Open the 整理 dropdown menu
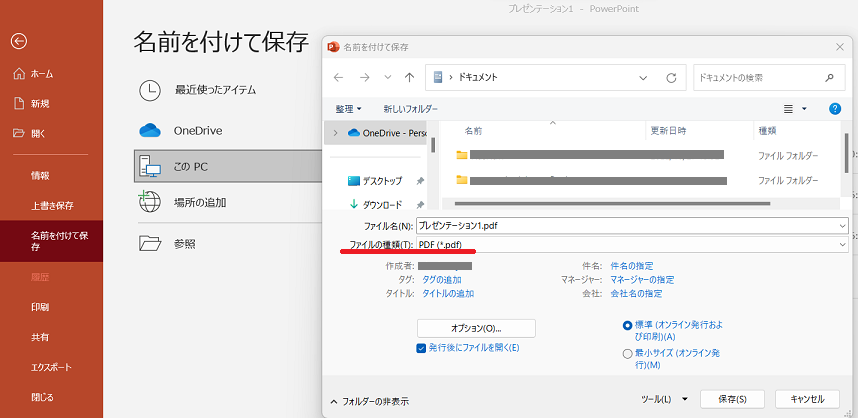Image resolution: width=858 pixels, height=418 pixels. pos(349,109)
